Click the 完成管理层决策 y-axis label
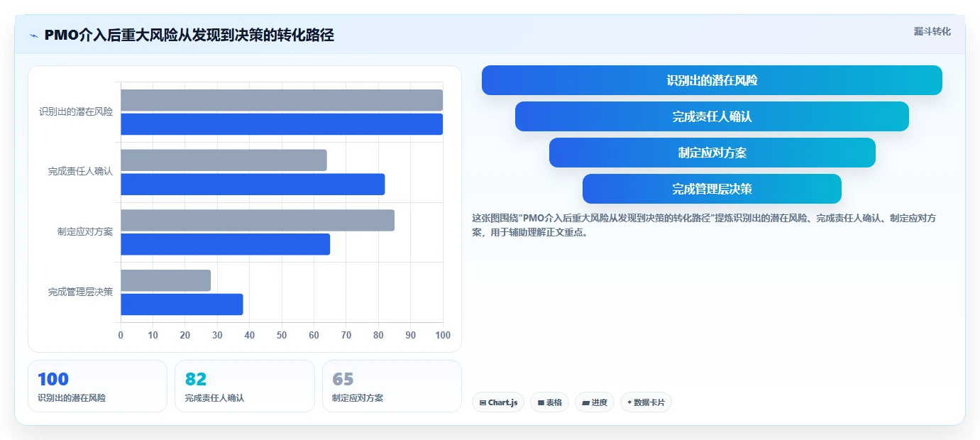 [80, 292]
